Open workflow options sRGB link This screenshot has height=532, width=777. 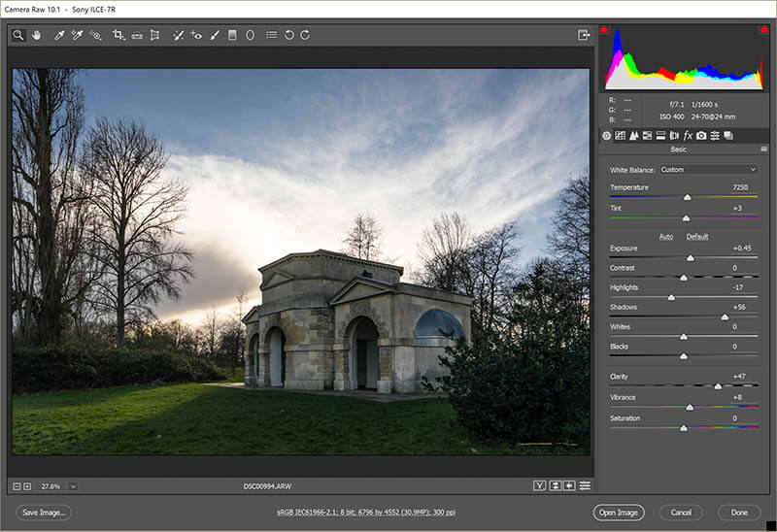pos(366,513)
